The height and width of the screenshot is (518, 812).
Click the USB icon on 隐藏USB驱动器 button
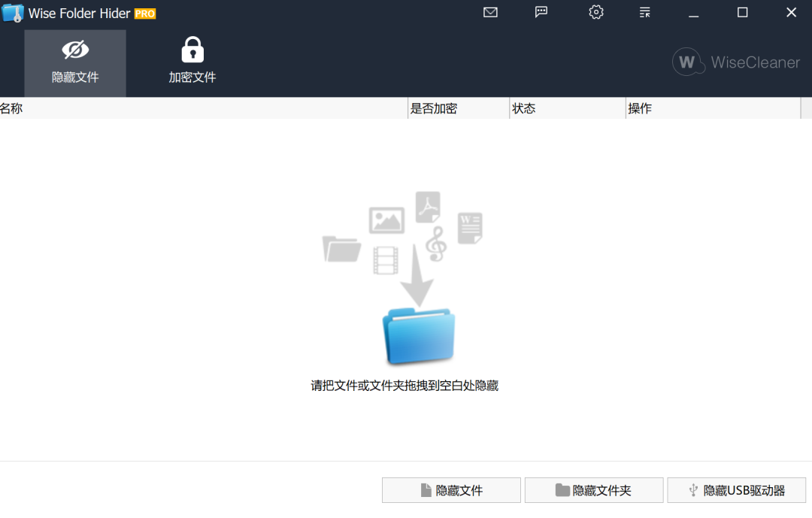pyautogui.click(x=692, y=490)
